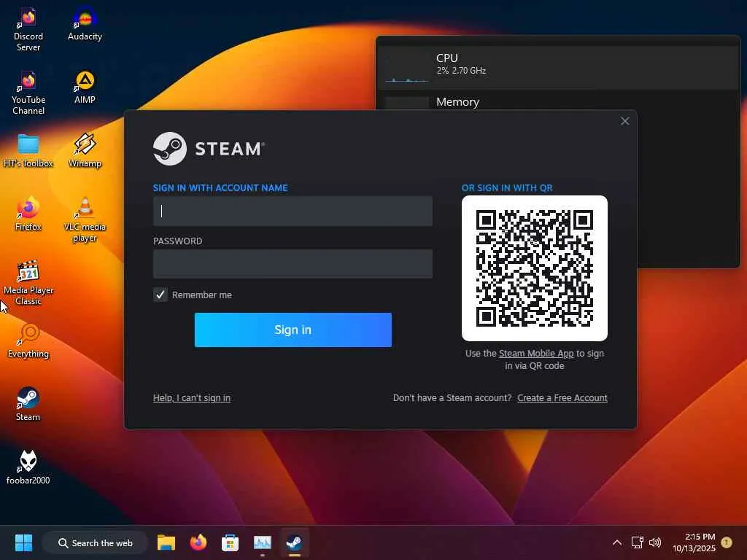
Task: Focus the Password input field
Action: point(293,264)
